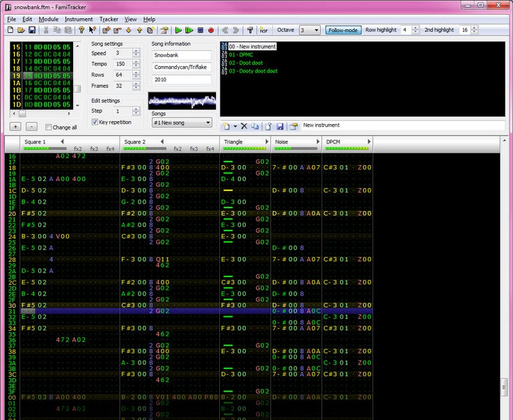This screenshot has height=420, width=513.
Task: Click the New document toolbar icon
Action: click(10, 31)
